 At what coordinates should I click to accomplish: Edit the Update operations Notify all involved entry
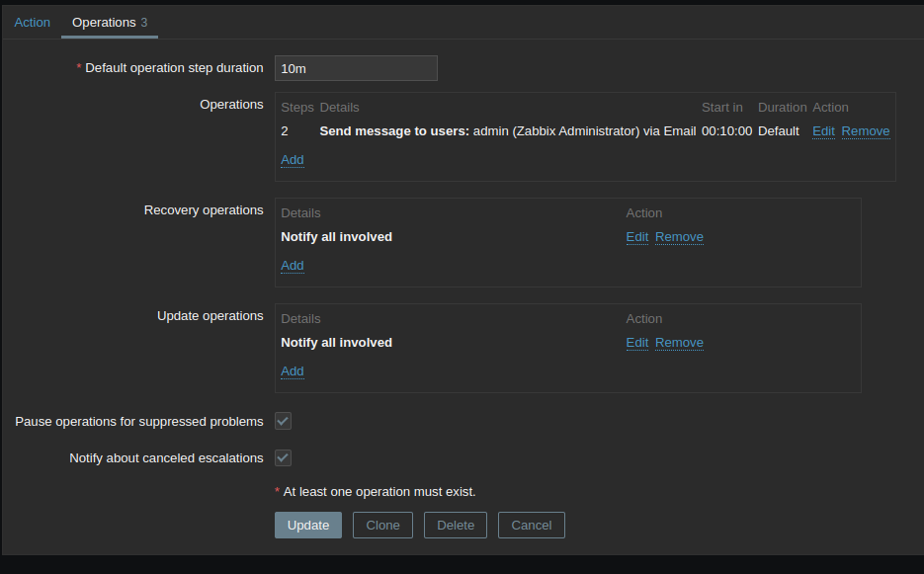636,343
